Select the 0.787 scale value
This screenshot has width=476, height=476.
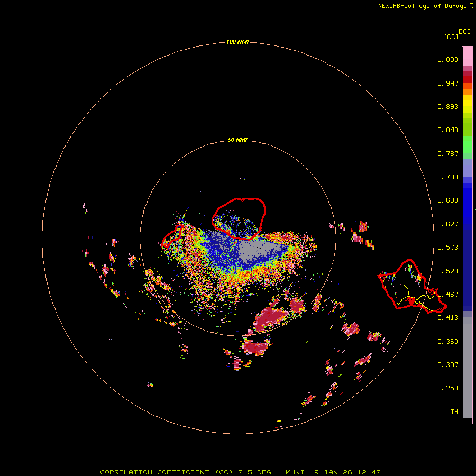[x=448, y=153]
